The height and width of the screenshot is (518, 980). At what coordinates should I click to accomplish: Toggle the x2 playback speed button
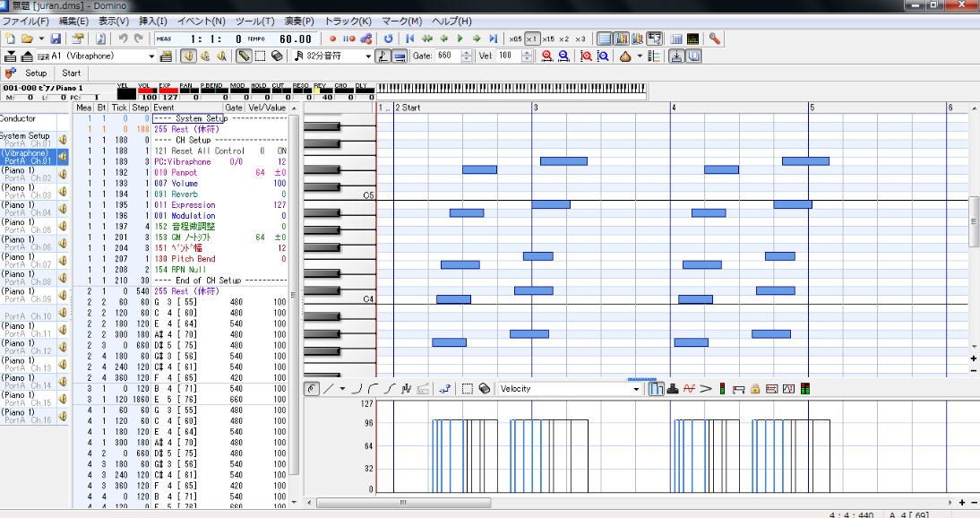click(x=563, y=39)
